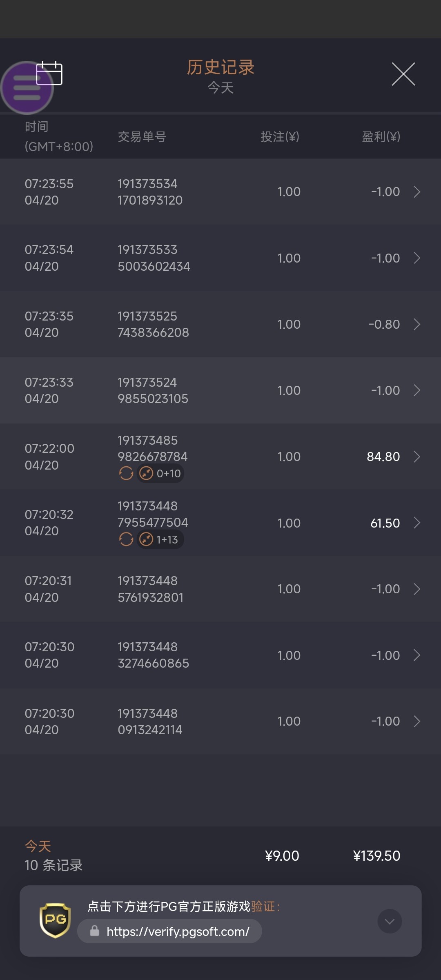Open the calendar date picker icon

49,73
